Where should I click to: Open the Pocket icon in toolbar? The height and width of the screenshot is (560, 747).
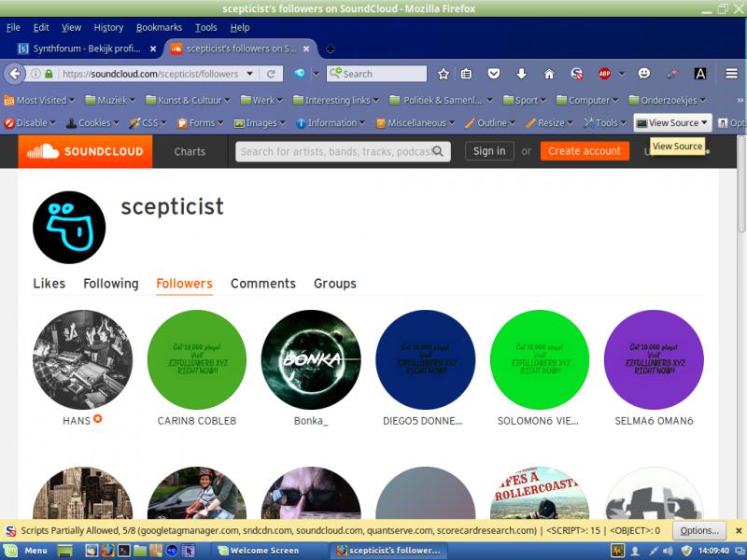pyautogui.click(x=494, y=74)
